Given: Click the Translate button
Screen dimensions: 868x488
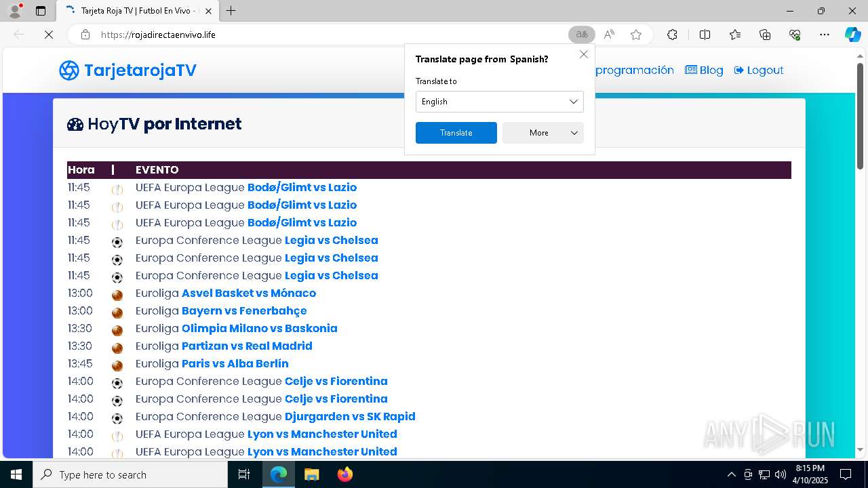Looking at the screenshot, I should tap(456, 133).
